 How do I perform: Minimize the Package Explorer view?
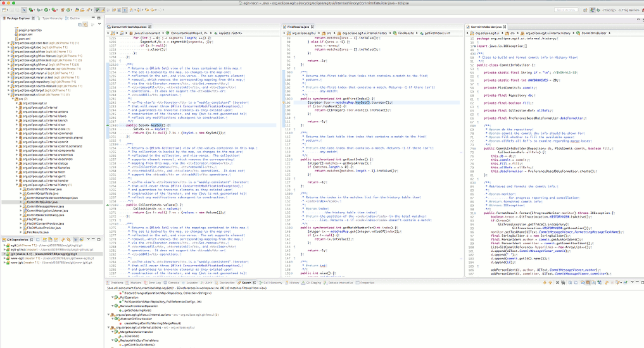click(93, 18)
